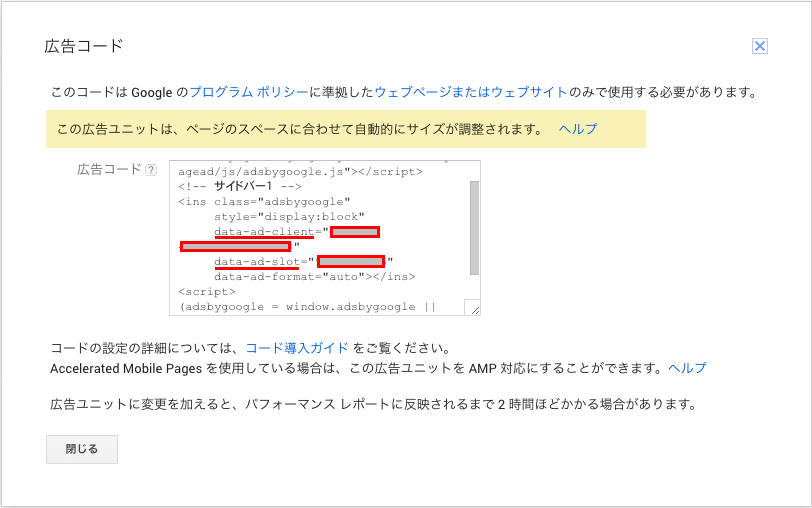Viewport: 812px width, 508px height.
Task: Close the 広告コード dialog with the X icon
Action: [x=759, y=46]
